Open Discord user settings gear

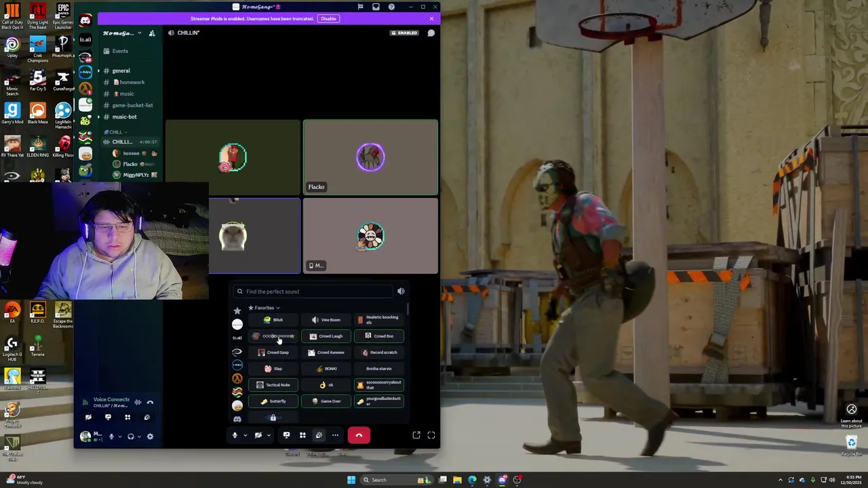click(150, 436)
